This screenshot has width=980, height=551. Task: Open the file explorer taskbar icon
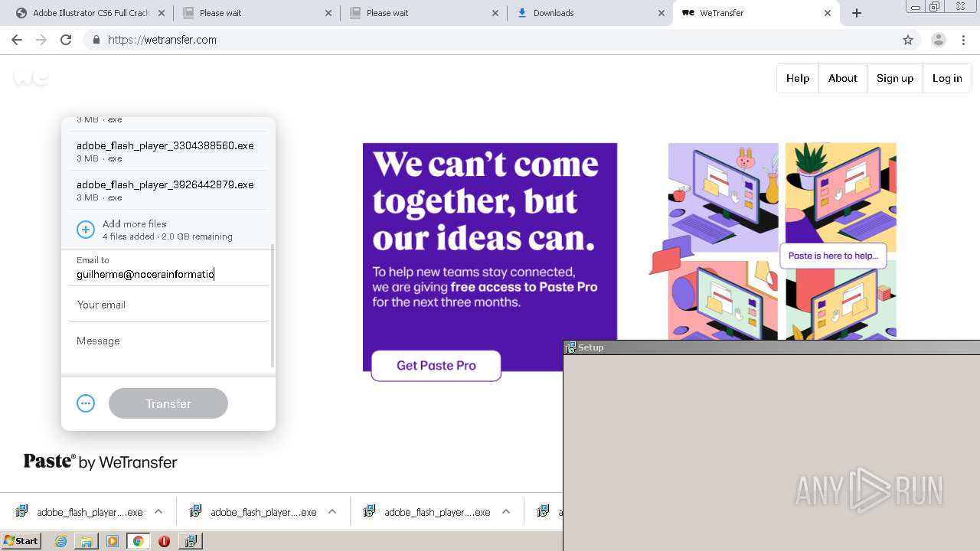tap(87, 541)
